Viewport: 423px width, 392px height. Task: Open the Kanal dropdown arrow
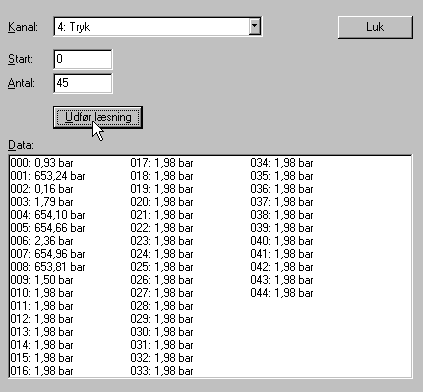click(254, 26)
